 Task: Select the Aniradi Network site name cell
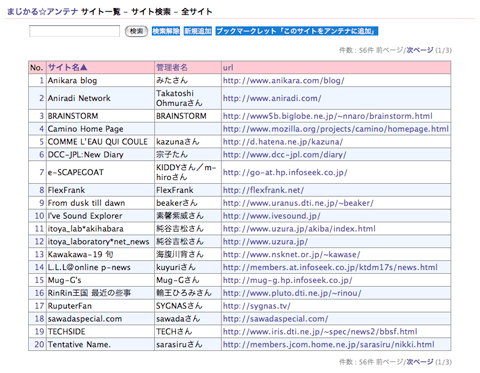[100, 98]
